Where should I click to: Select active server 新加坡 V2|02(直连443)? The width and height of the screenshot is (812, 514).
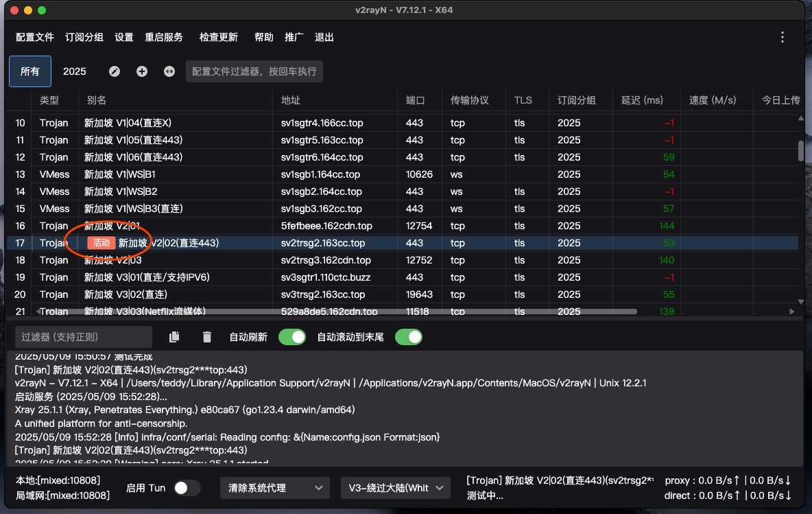point(402,243)
